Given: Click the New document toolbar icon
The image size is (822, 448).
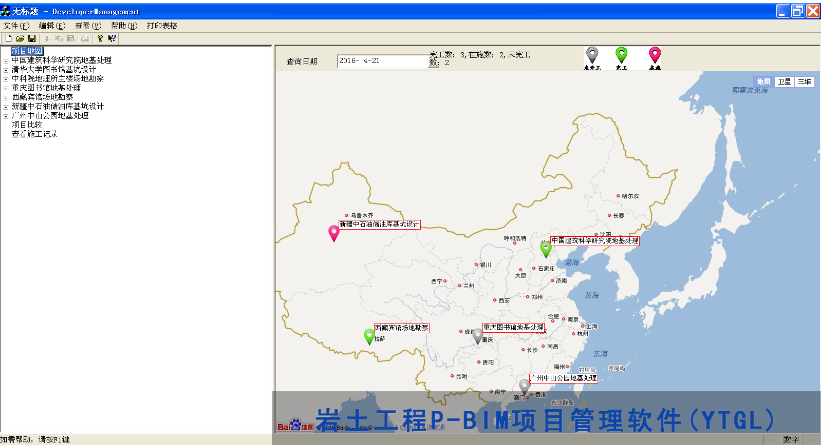Looking at the screenshot, I should click(8, 38).
